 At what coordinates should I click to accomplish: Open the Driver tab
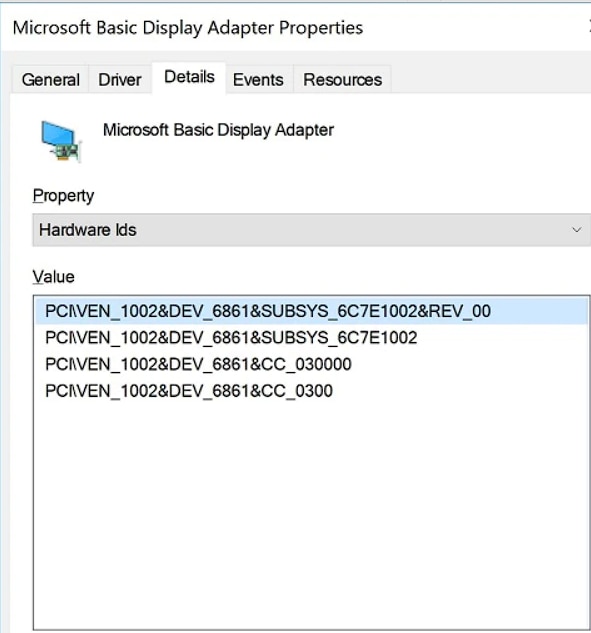[120, 80]
